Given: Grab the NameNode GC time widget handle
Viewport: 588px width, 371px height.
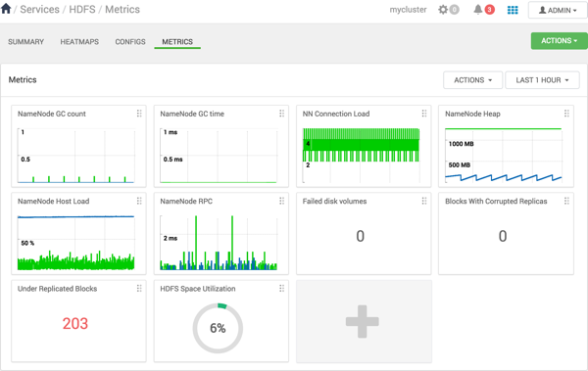Looking at the screenshot, I should tap(281, 114).
